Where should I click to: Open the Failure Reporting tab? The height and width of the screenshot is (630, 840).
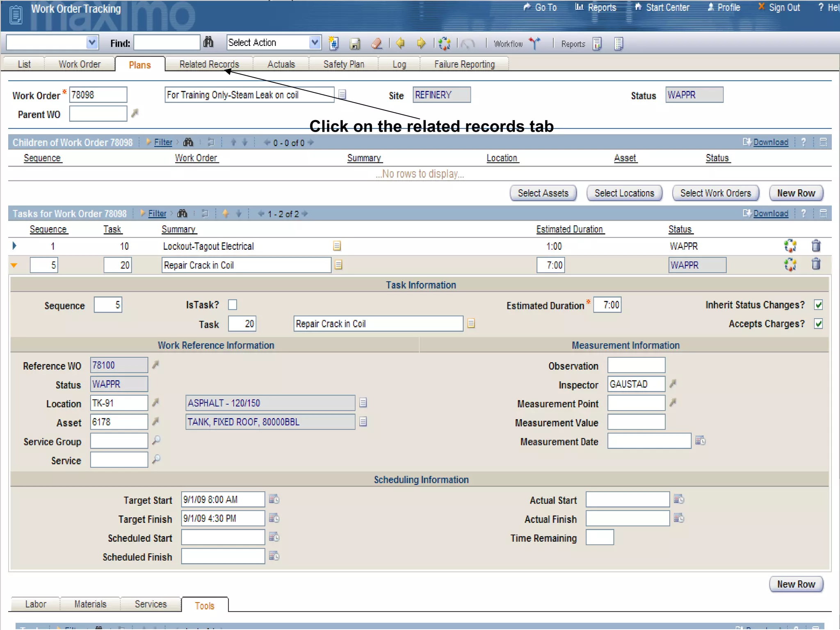pyautogui.click(x=464, y=64)
